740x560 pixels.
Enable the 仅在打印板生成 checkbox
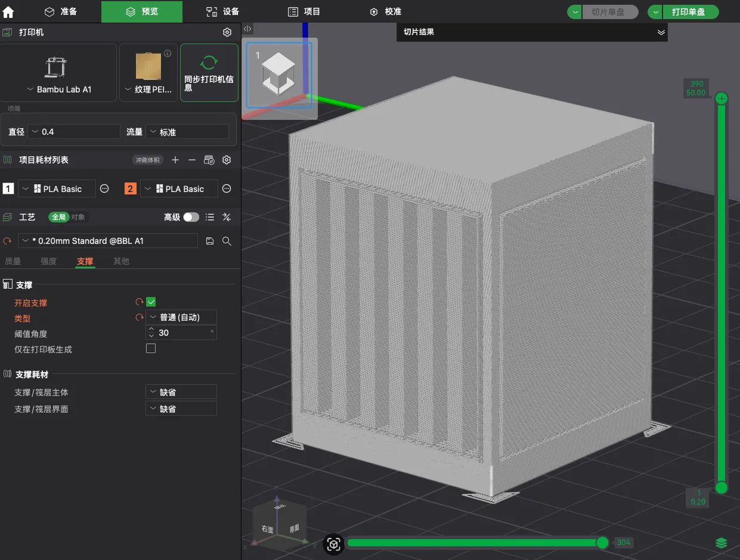[151, 348]
